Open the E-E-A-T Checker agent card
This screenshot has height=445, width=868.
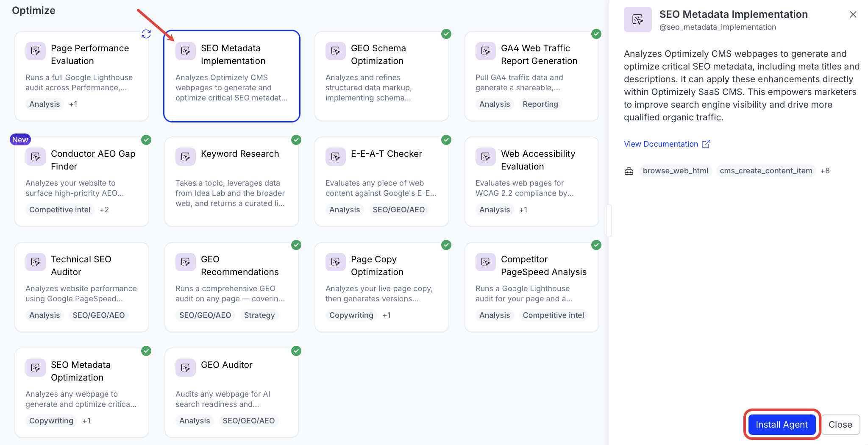[382, 181]
